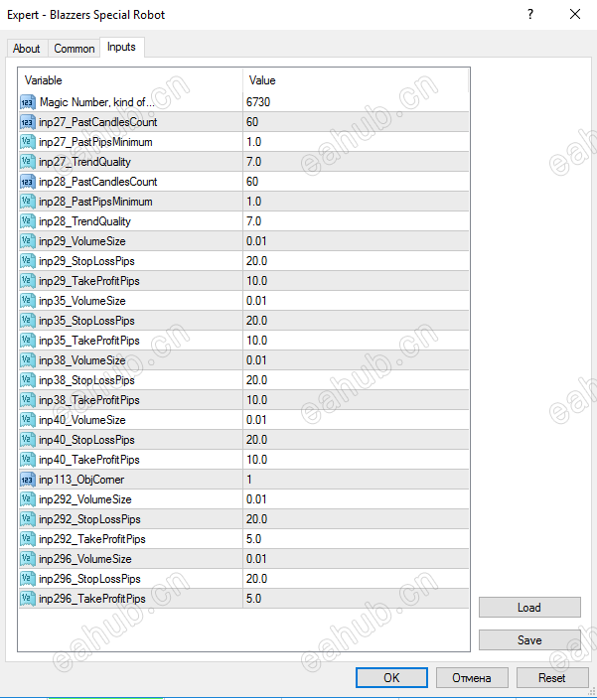The image size is (597, 700).
Task: Edit inp40_TakeProfitPips value 10.0
Action: pos(356,460)
